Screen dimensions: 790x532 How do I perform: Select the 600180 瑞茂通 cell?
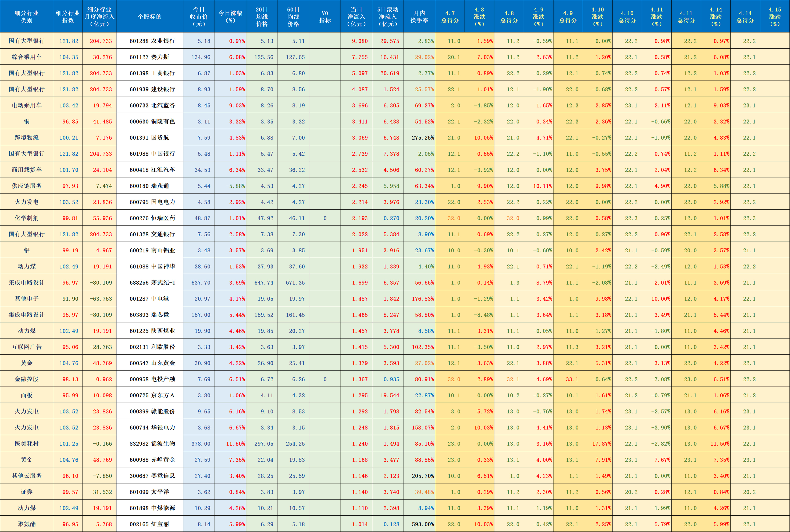(x=150, y=186)
